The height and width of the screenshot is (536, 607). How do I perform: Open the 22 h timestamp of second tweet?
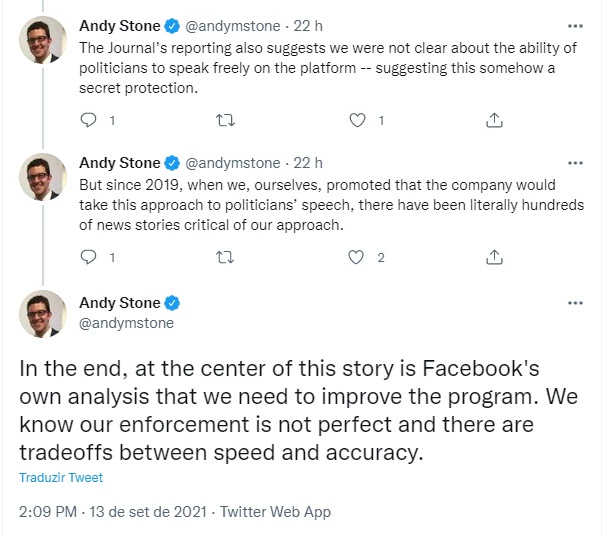pos(308,163)
